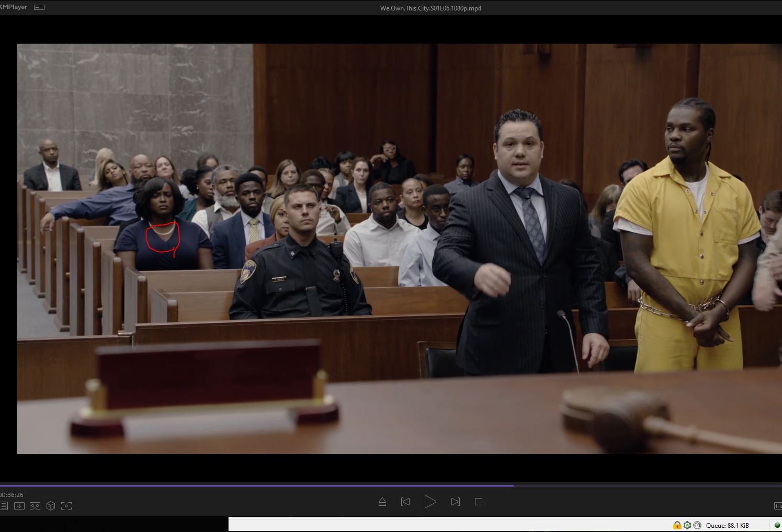Screen dimensions: 782x532
Task: Skip to the next track
Action: coord(455,502)
